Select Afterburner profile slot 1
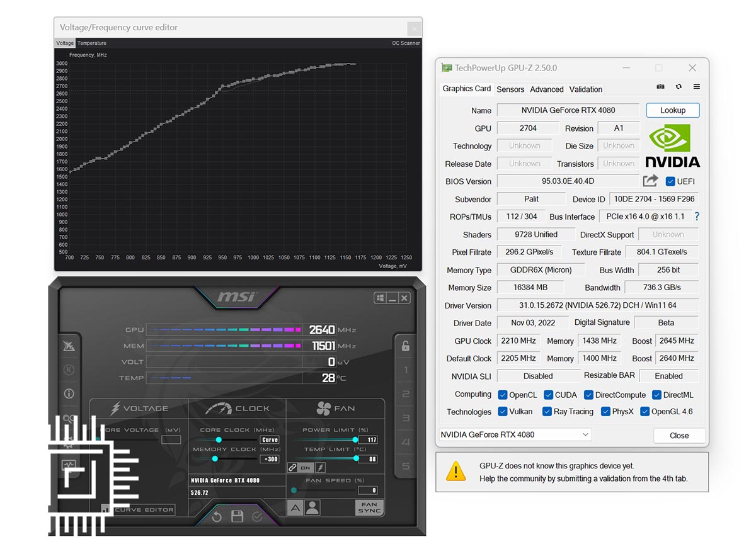Screen dimensions: 756x554 pyautogui.click(x=406, y=370)
